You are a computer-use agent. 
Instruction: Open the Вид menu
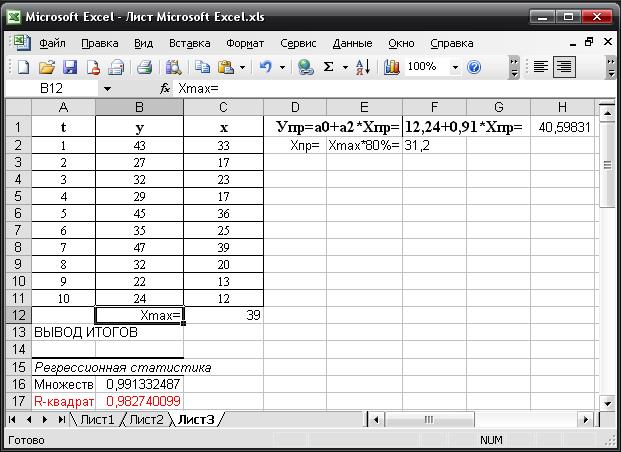(x=143, y=43)
